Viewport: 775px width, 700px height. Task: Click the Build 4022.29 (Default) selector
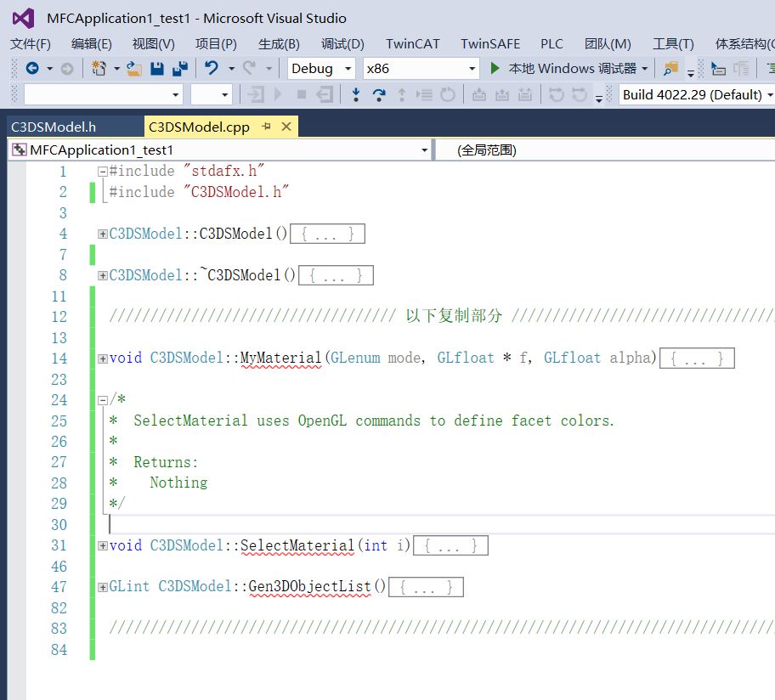[x=693, y=95]
